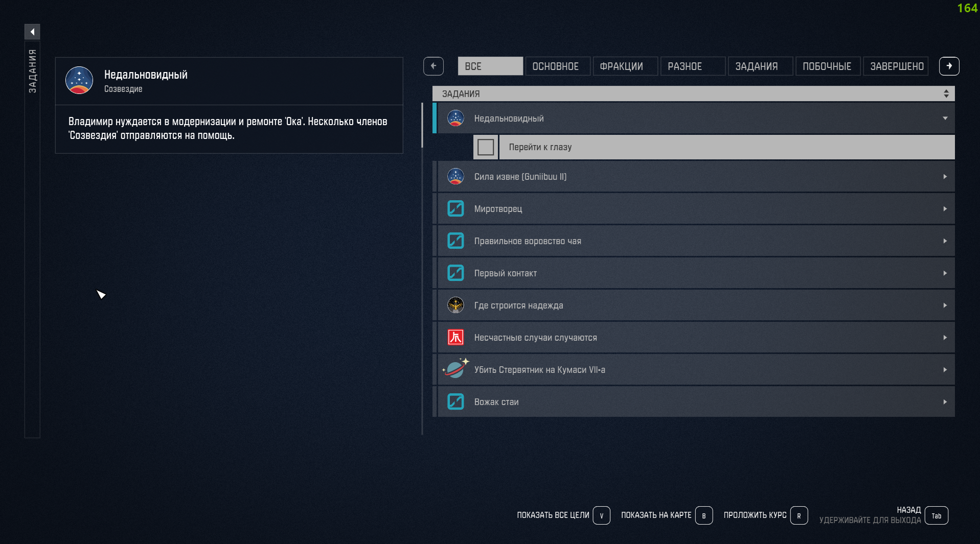Click the Где строится надежда faction icon
The height and width of the screenshot is (544, 980).
coord(455,305)
